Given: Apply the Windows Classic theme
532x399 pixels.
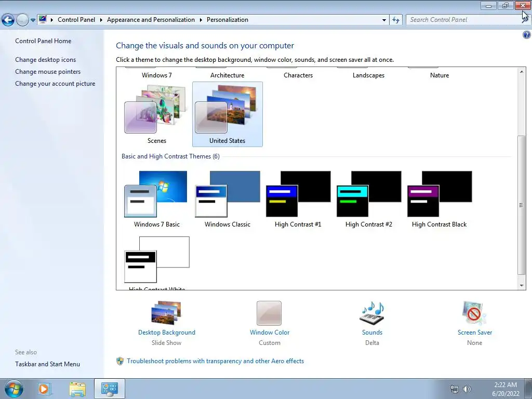Looking at the screenshot, I should [228, 198].
